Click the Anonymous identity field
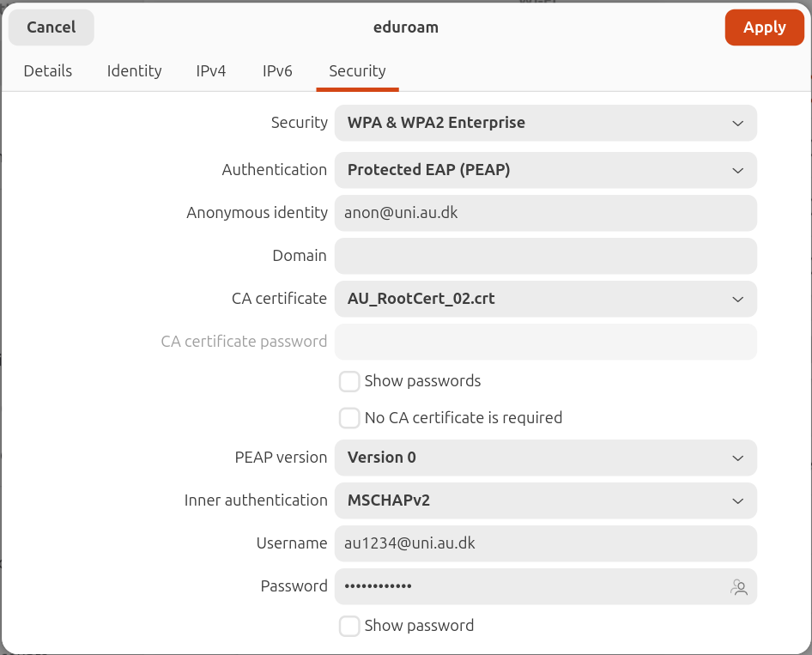This screenshot has height=655, width=812. coord(545,213)
